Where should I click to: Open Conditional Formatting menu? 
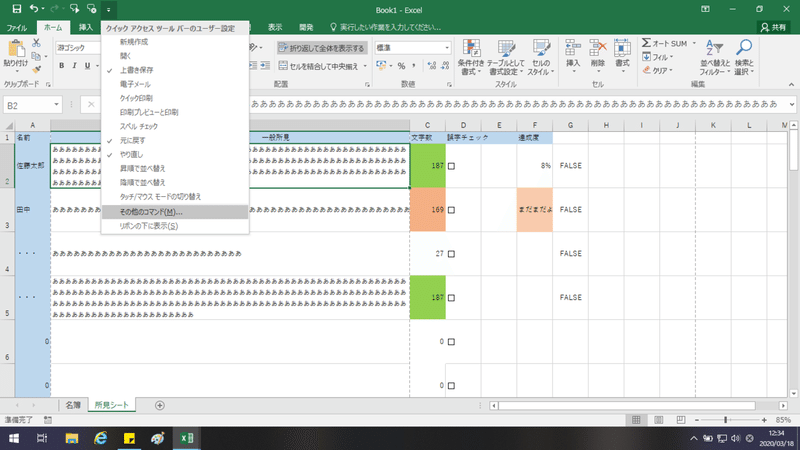click(470, 57)
